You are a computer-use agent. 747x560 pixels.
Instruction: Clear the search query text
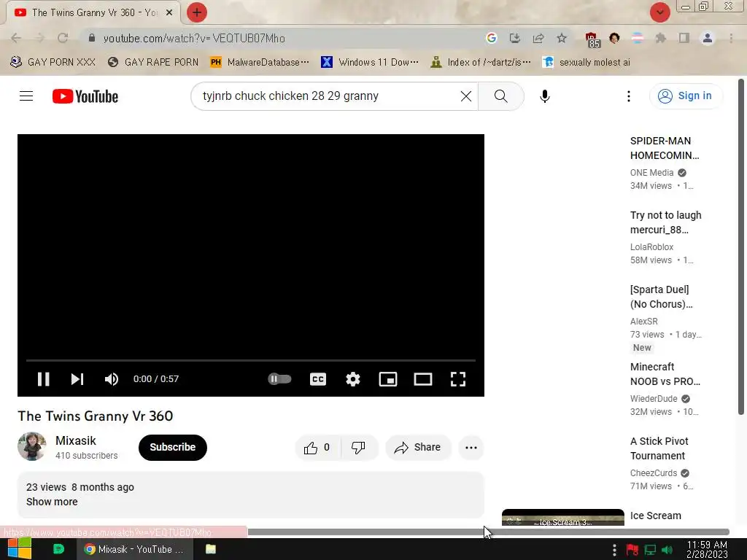point(466,96)
